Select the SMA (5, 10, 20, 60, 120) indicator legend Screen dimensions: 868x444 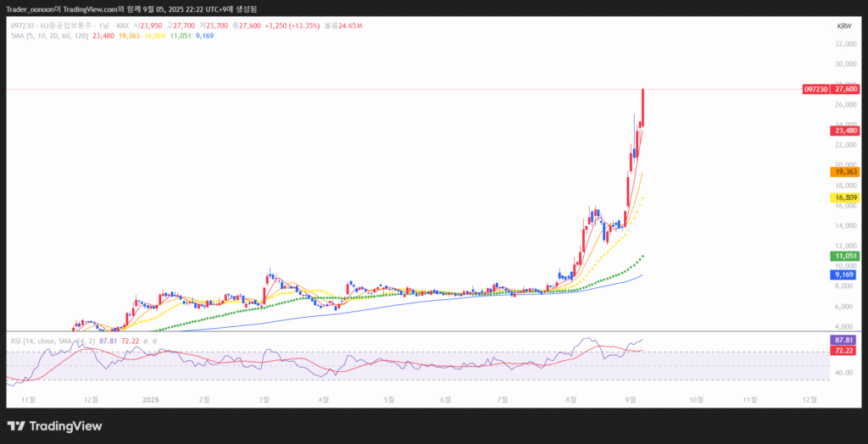[x=49, y=36]
